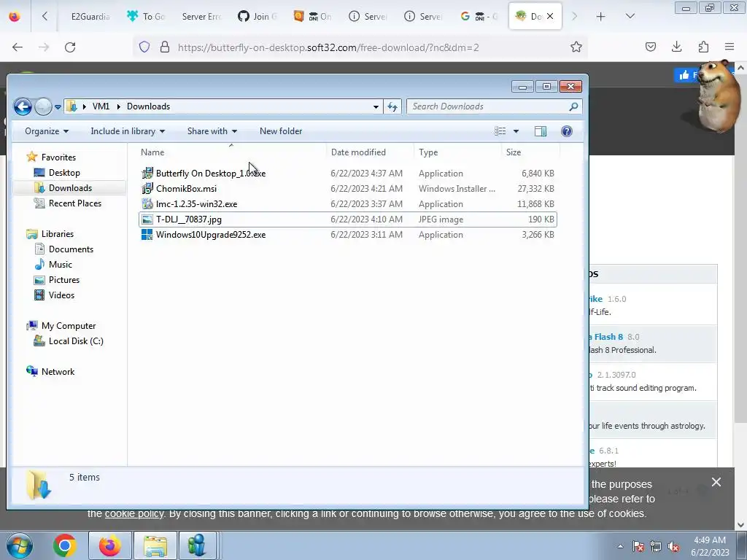This screenshot has height=560, width=747.
Task: Open Firefox Pocket save icon
Action: click(x=650, y=47)
